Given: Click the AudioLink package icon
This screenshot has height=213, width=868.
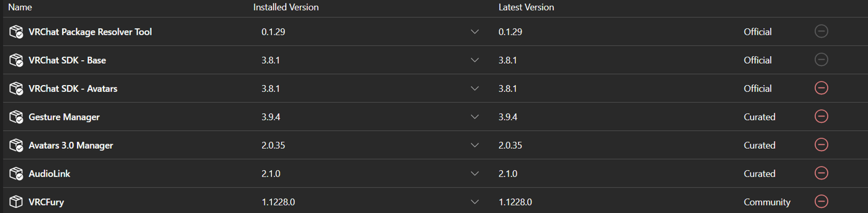Looking at the screenshot, I should [16, 174].
